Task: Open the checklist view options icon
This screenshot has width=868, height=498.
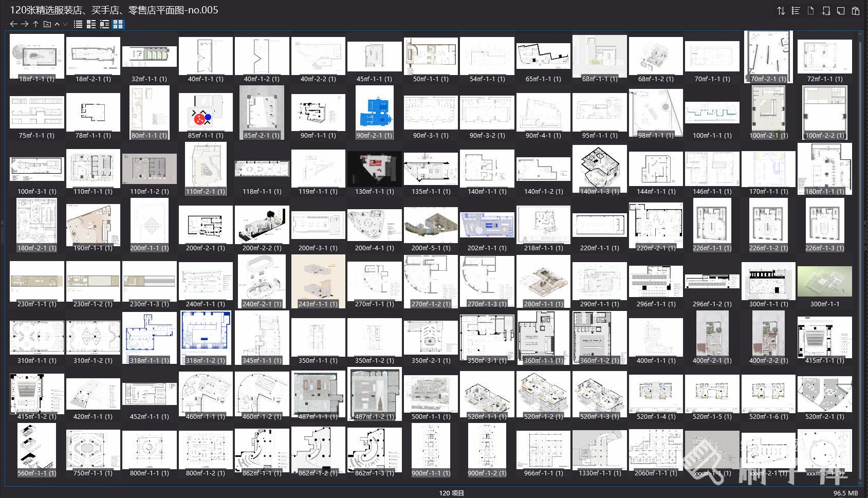Action: tap(796, 11)
